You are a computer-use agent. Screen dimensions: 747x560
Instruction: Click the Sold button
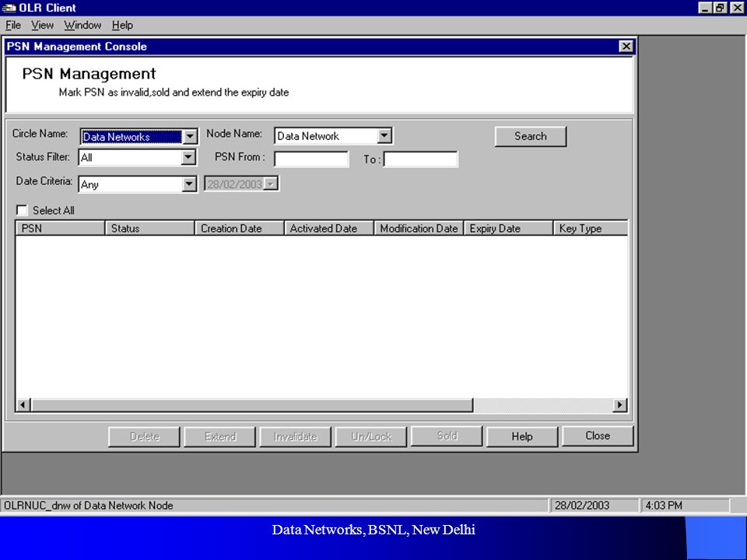tap(447, 436)
